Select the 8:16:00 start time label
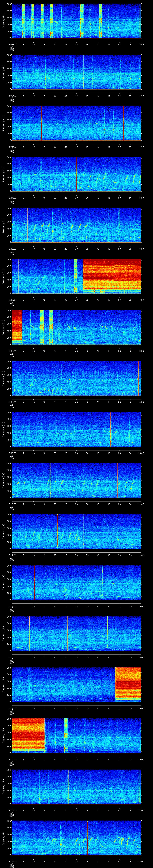This screenshot has height=868, width=153. [x=12, y=811]
